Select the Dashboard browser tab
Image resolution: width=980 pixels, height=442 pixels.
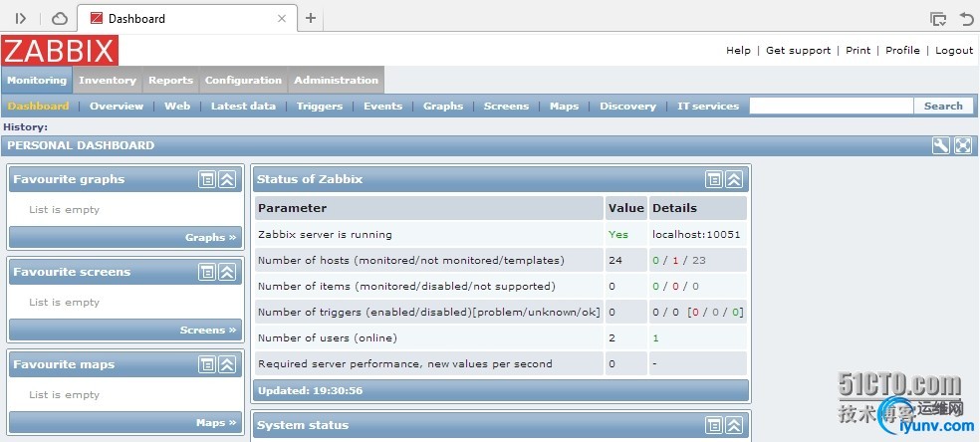tap(187, 19)
